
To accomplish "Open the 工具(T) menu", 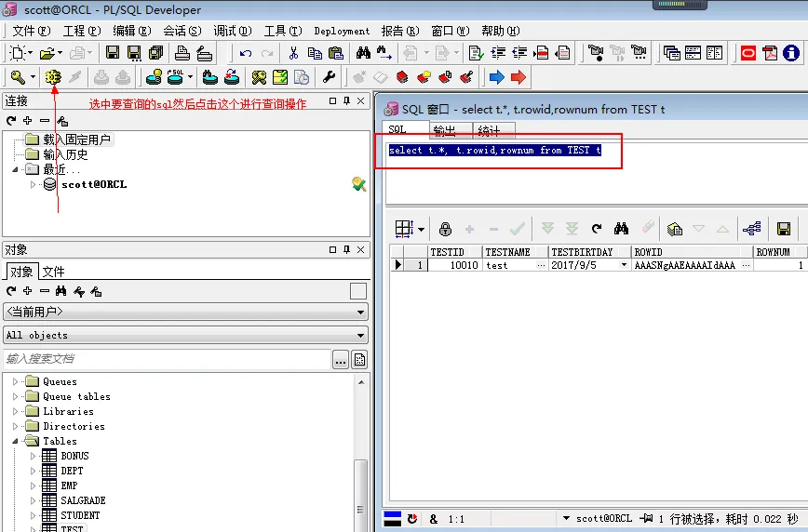I will pos(278,31).
